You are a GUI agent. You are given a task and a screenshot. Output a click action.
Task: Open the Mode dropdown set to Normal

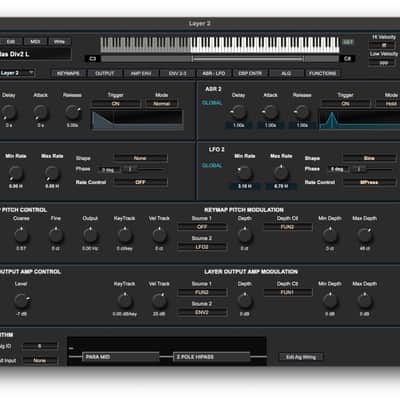pyautogui.click(x=162, y=104)
